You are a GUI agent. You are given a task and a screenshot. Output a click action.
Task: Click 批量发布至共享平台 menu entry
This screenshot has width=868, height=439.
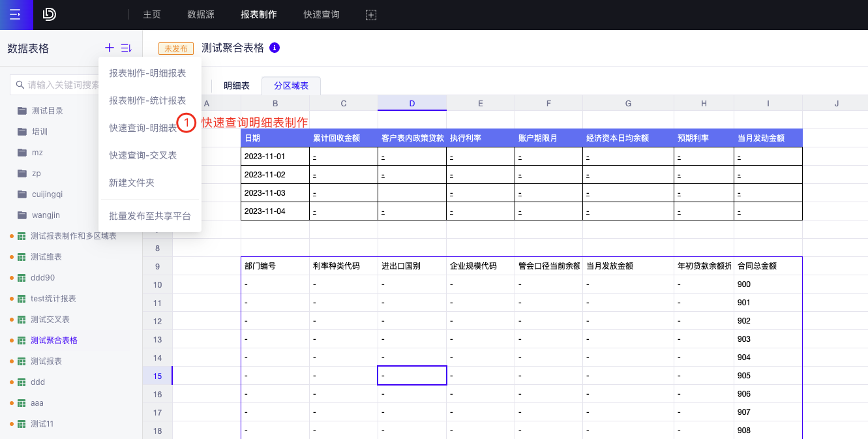pyautogui.click(x=150, y=216)
